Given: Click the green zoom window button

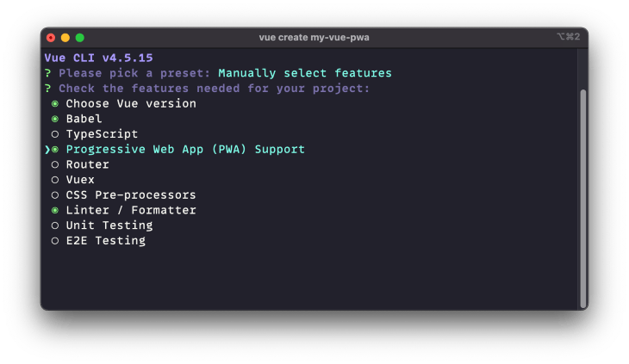Looking at the screenshot, I should click(80, 38).
